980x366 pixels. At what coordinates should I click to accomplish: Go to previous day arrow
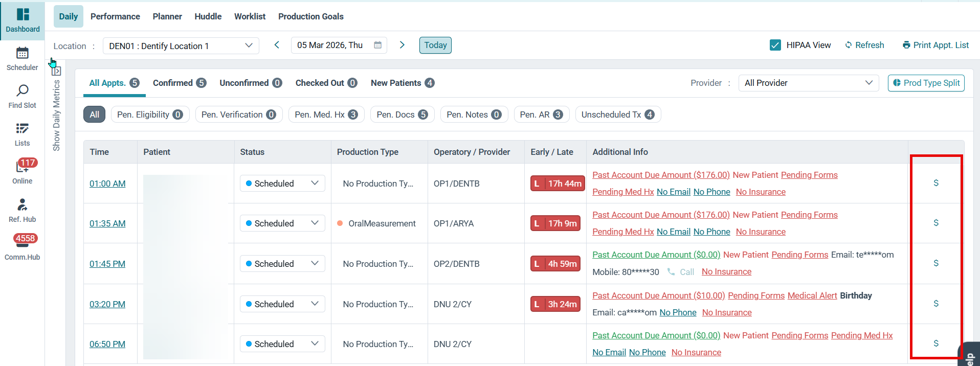277,45
